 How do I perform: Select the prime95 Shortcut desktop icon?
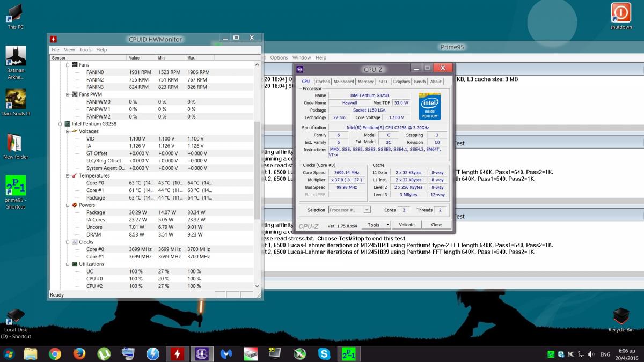pyautogui.click(x=16, y=193)
